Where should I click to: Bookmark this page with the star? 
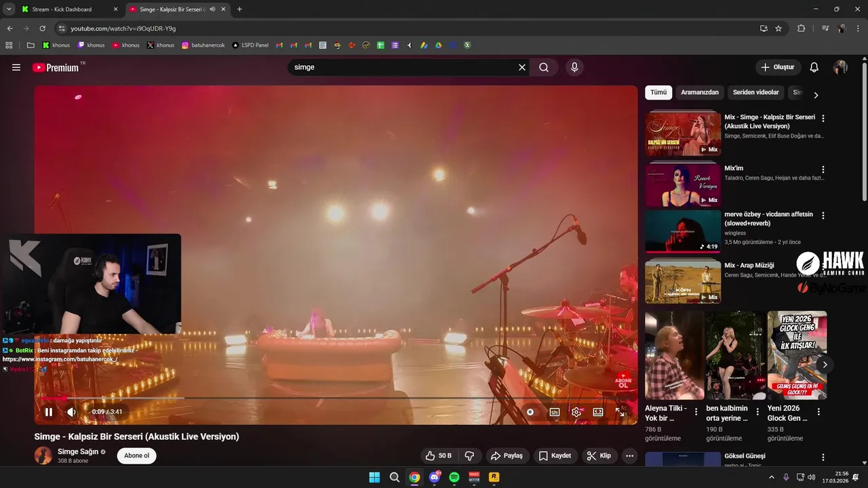pos(778,28)
